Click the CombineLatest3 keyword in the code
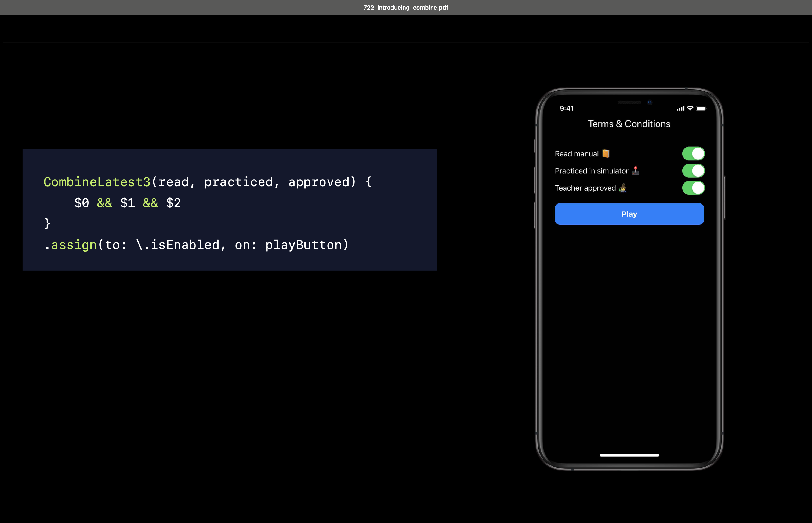Viewport: 812px width, 523px height. [97, 182]
